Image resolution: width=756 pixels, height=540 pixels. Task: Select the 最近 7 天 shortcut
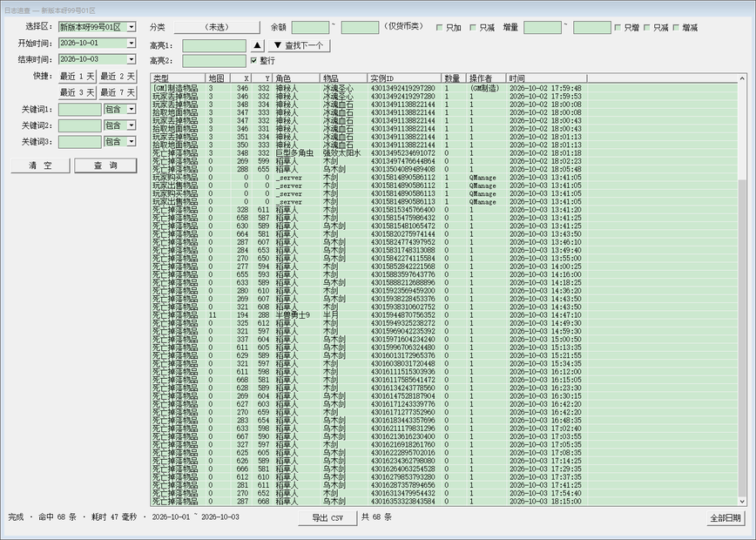118,92
